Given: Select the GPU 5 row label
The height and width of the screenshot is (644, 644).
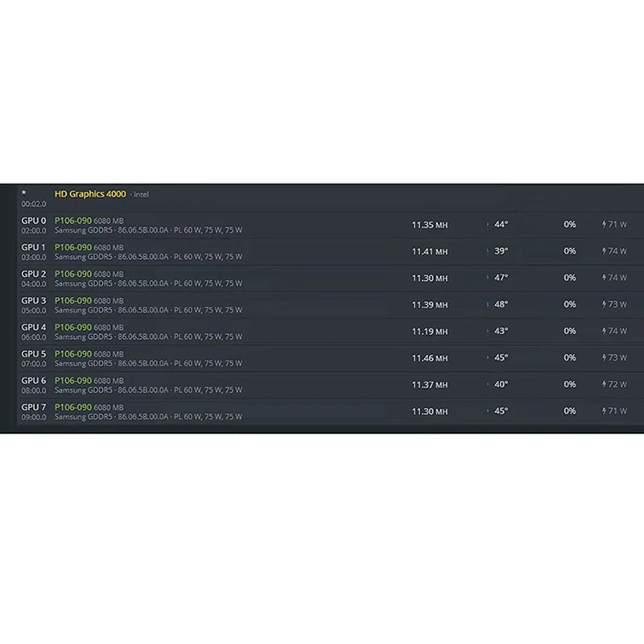Looking at the screenshot, I should (x=34, y=354).
